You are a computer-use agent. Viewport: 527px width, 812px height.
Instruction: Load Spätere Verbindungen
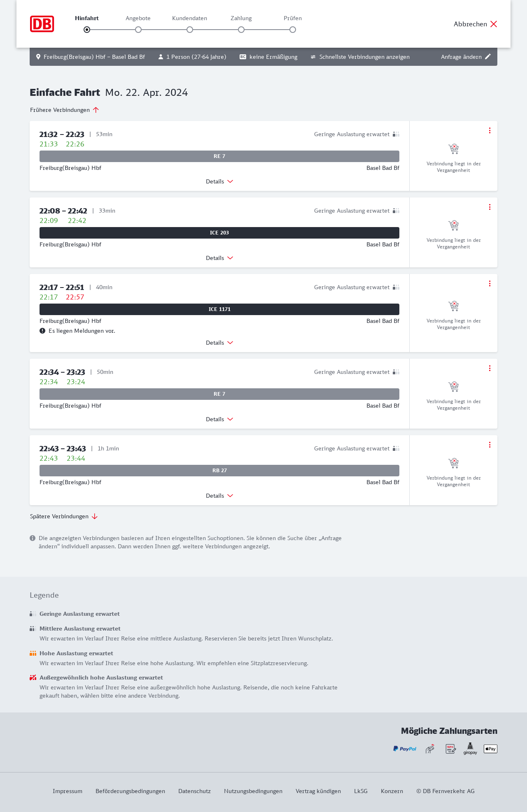64,516
